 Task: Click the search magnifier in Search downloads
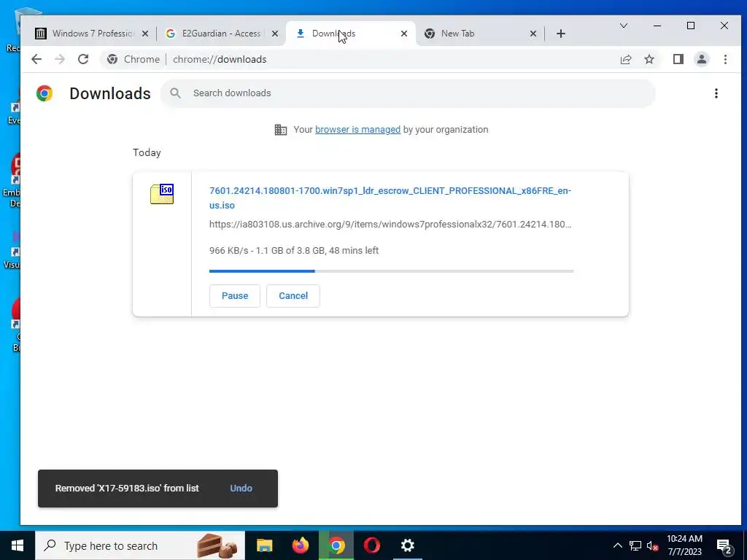(x=175, y=93)
